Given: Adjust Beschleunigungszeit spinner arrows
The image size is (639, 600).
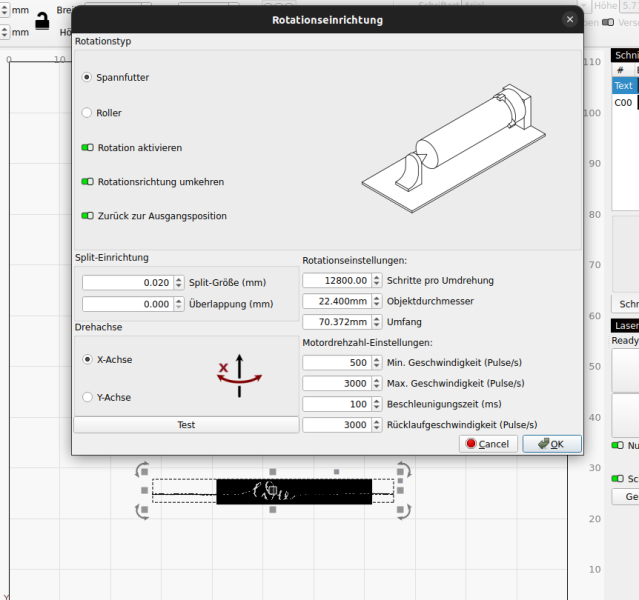Looking at the screenshot, I should [x=377, y=404].
